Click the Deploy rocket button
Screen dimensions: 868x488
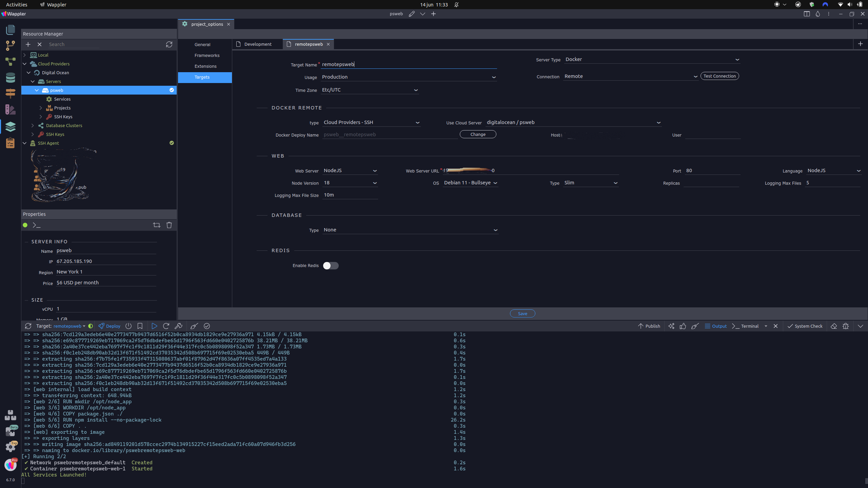pos(109,326)
